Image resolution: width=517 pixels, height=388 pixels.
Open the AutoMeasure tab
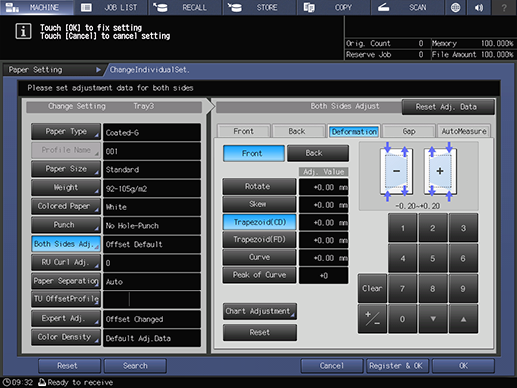(464, 131)
